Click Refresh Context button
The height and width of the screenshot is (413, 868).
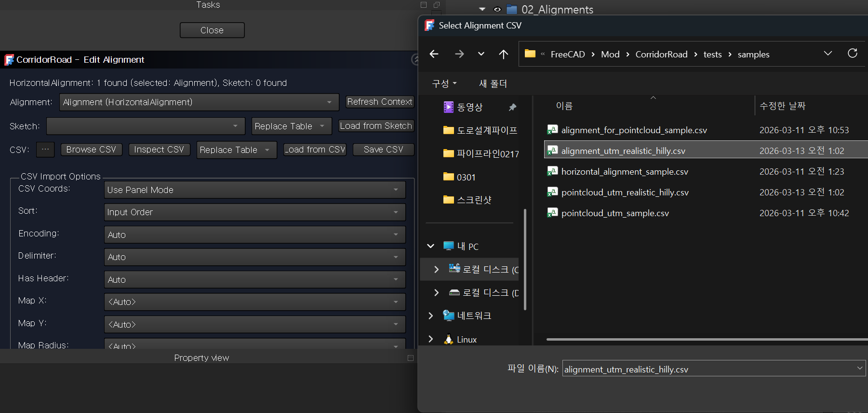(380, 102)
